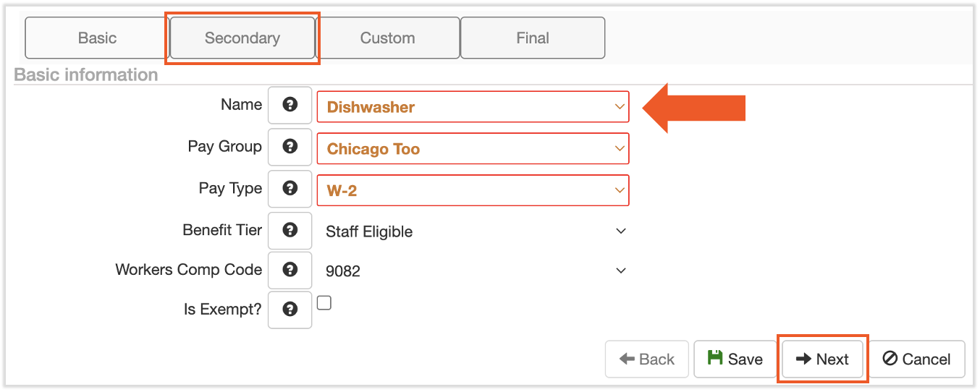Screen dimensions: 980x392
Task: Expand the Benefit Tier Staff Eligible dropdown
Action: 473,231
